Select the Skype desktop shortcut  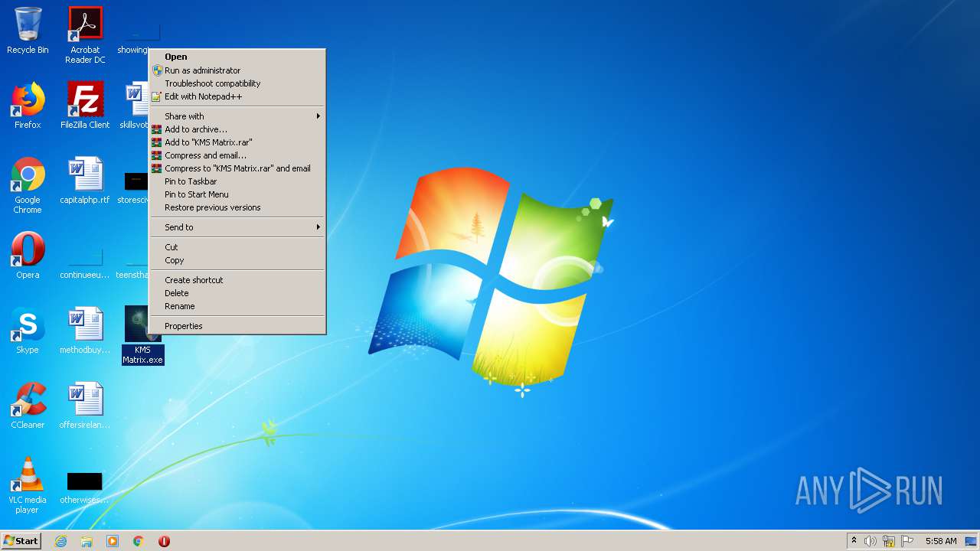[28, 331]
